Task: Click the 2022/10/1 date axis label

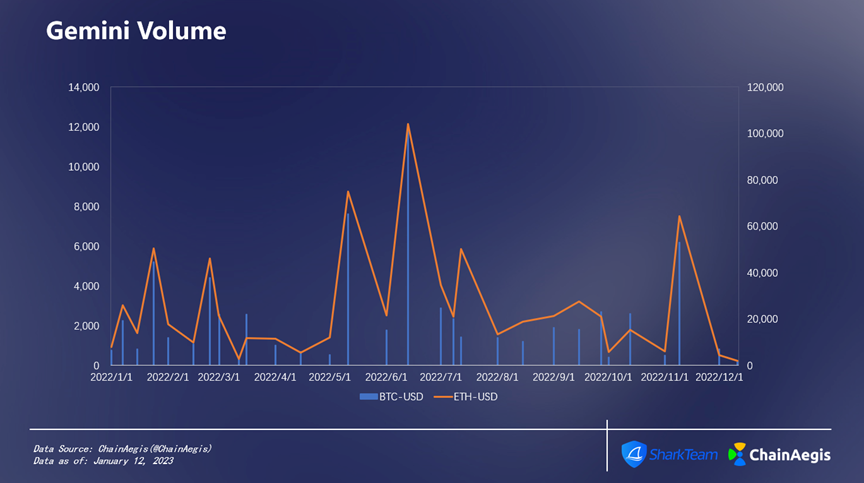Action: click(x=608, y=377)
